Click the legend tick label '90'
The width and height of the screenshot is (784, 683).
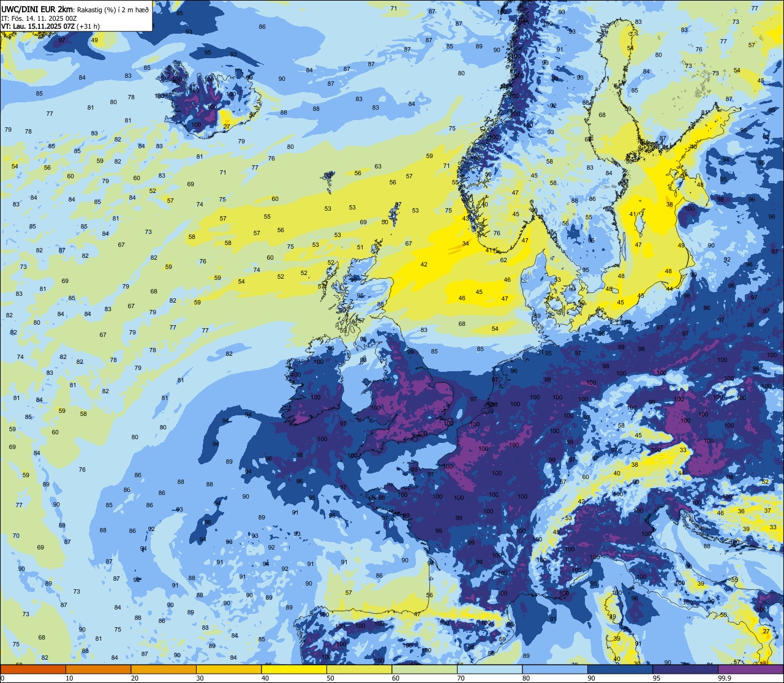(x=591, y=678)
